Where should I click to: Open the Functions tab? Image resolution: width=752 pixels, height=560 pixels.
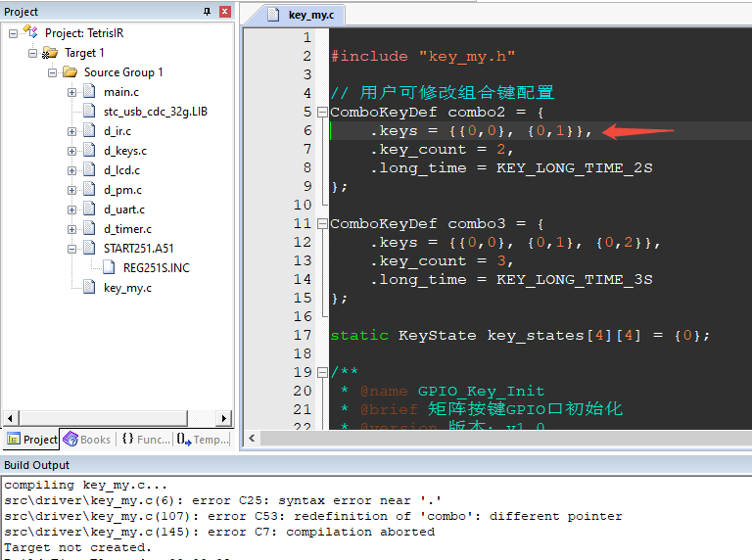tap(145, 440)
